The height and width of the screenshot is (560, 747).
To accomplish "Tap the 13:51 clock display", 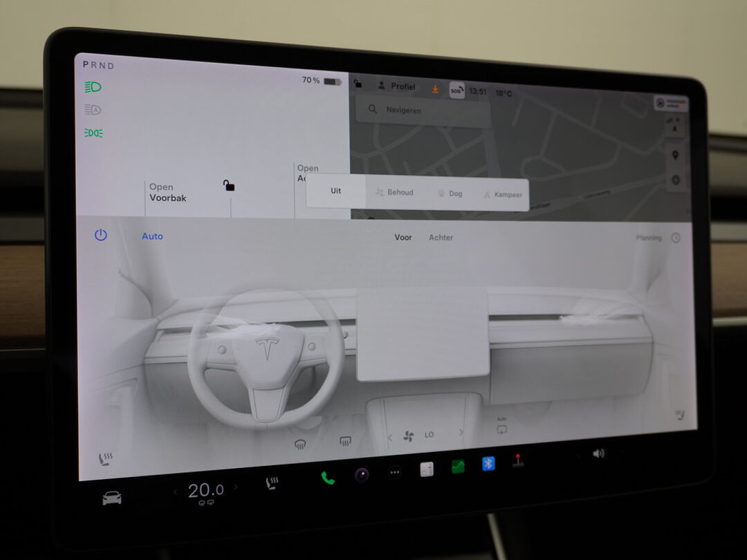I will (x=478, y=91).
